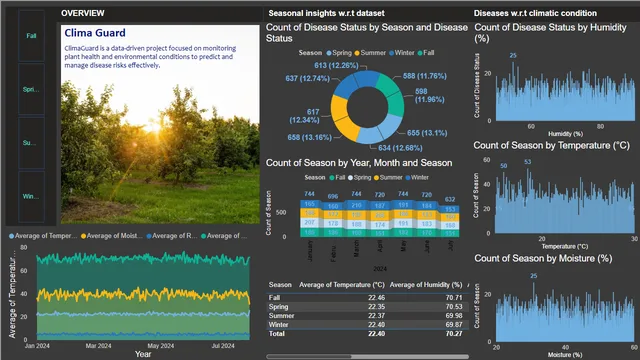Select the Su... season slicer button
The height and width of the screenshot is (360, 640).
(x=31, y=143)
